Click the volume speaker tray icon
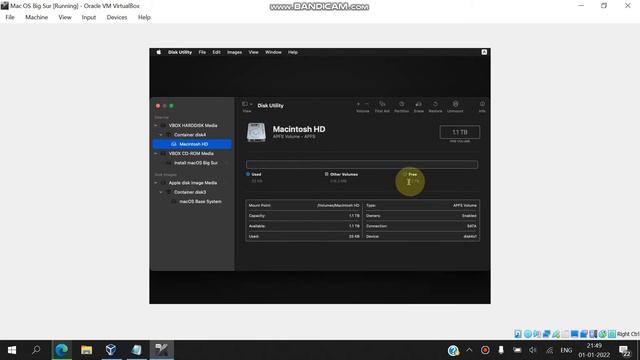 [533, 350]
